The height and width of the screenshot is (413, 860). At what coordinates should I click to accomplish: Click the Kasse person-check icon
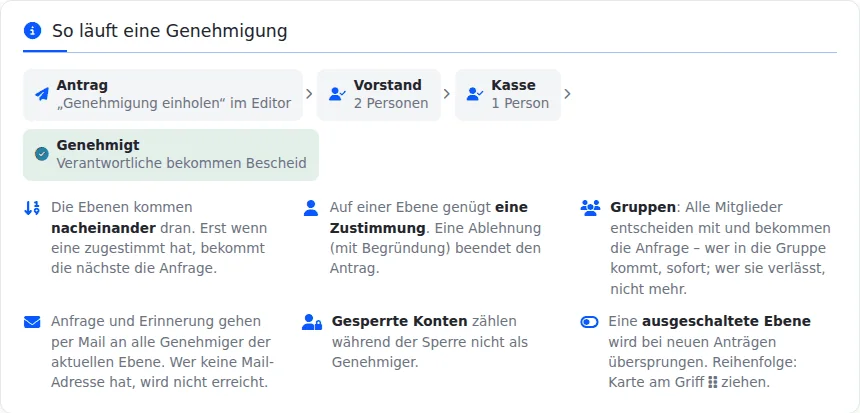[x=474, y=94]
